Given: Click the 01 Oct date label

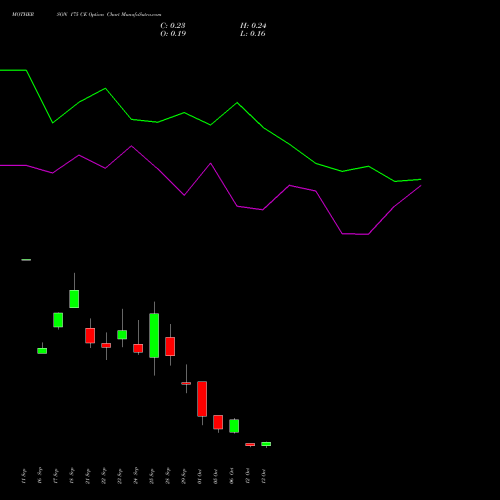Looking at the screenshot, I should tap(200, 476).
